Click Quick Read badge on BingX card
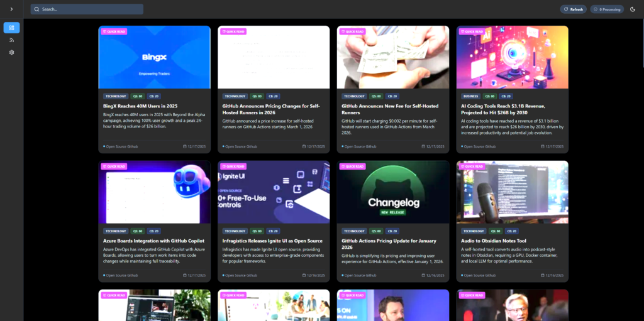This screenshot has height=321, width=644. 114,31
